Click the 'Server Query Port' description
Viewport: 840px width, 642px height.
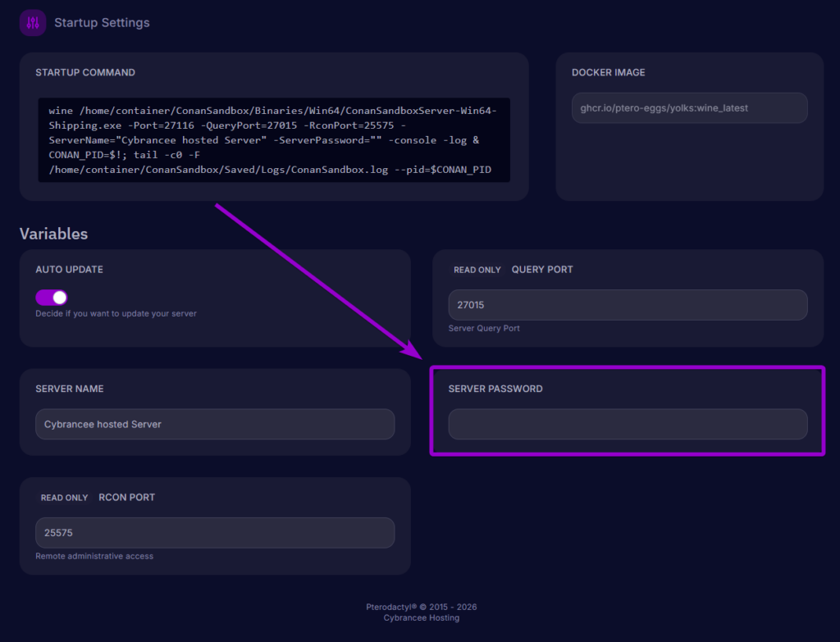pyautogui.click(x=484, y=328)
